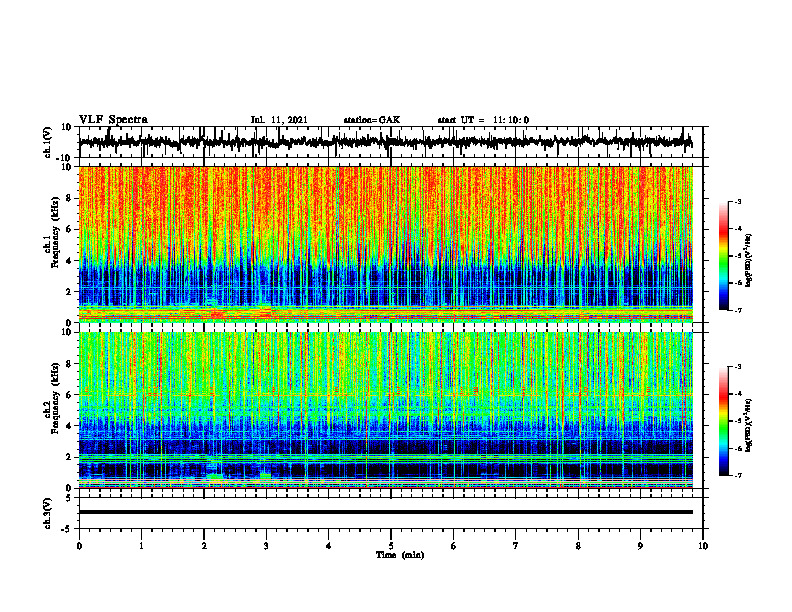Click the date "Jul. 11, 2021"

pos(279,120)
